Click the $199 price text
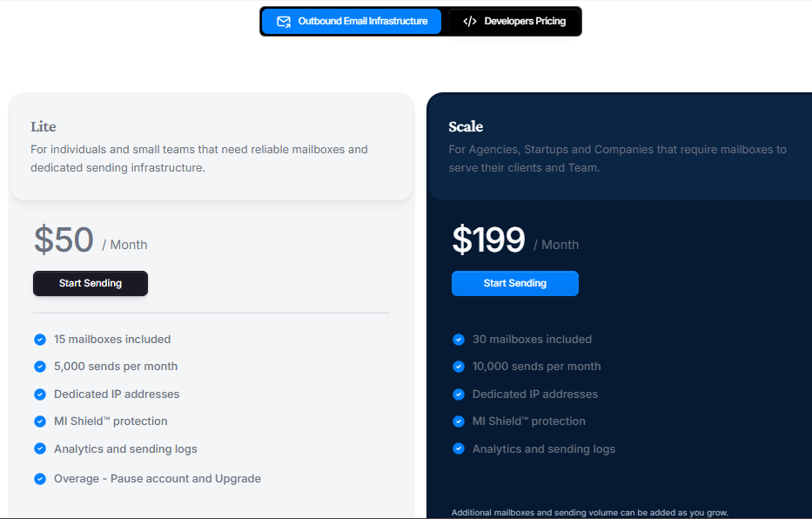Screen dimensions: 812x519 pos(488,239)
